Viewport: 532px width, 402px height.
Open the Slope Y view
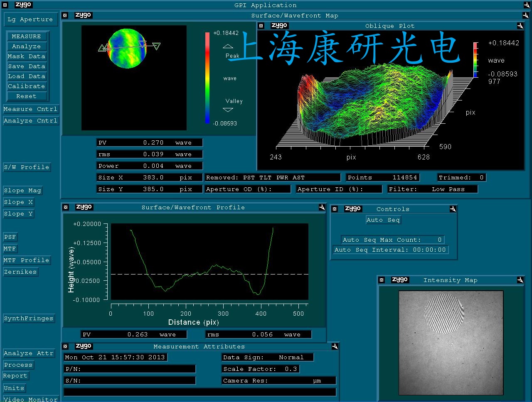(x=18, y=213)
